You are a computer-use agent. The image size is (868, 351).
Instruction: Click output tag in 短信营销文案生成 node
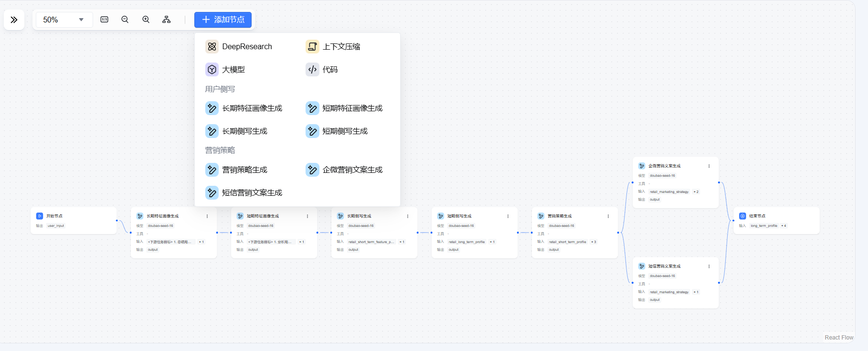[x=655, y=300]
